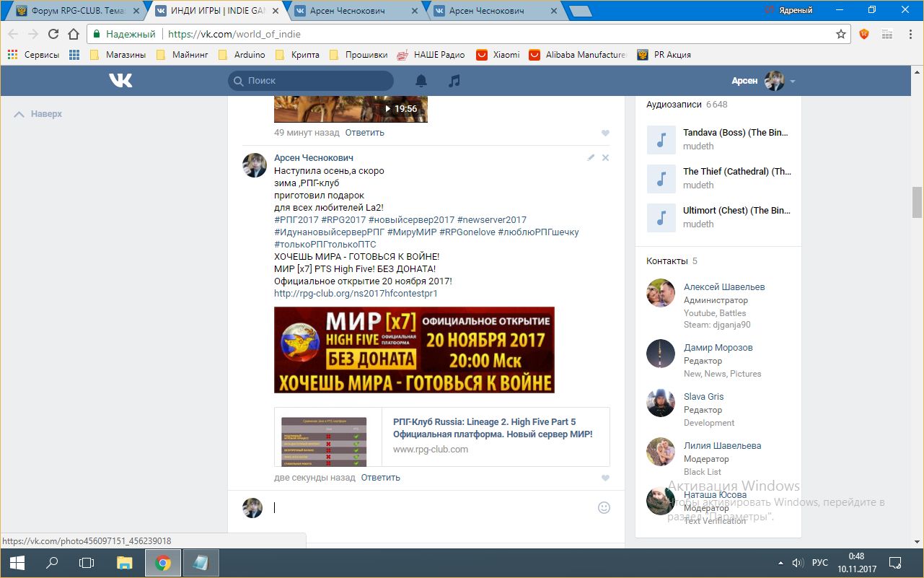Click the Контакты section header

tap(672, 260)
